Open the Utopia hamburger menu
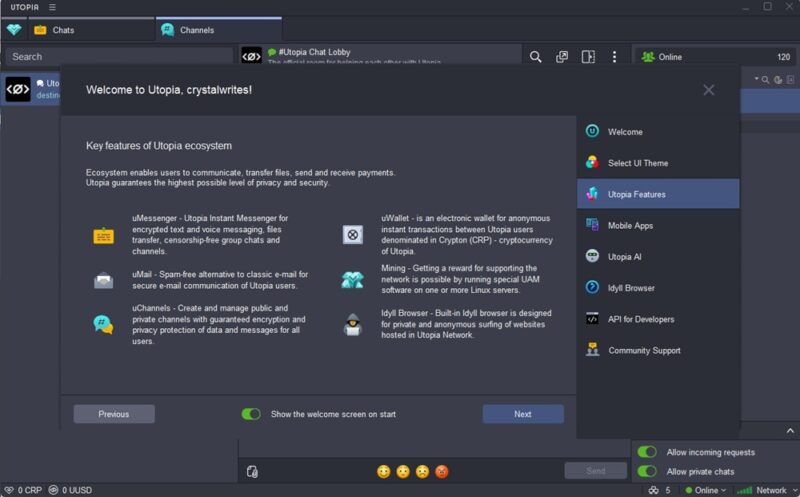The width and height of the screenshot is (800, 497). [x=52, y=7]
